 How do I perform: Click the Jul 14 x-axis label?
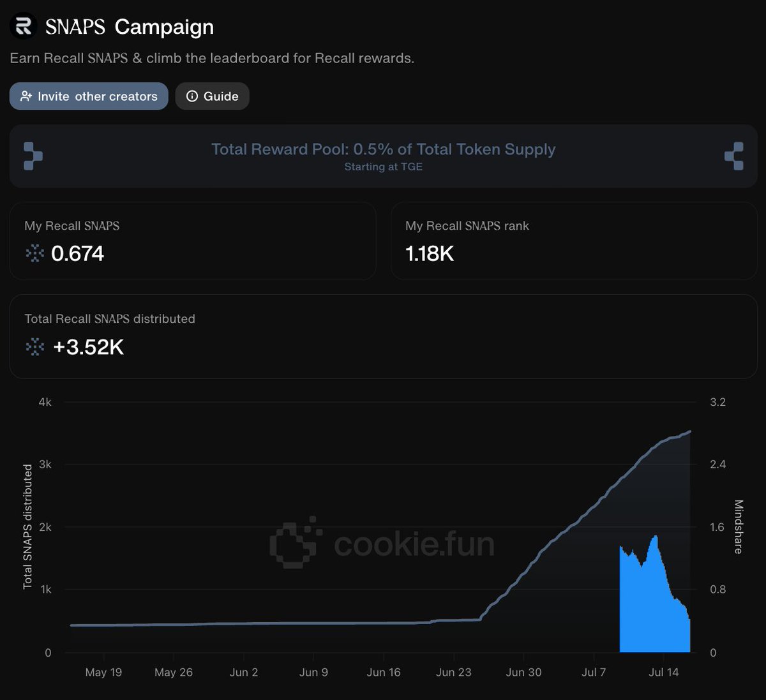(664, 673)
